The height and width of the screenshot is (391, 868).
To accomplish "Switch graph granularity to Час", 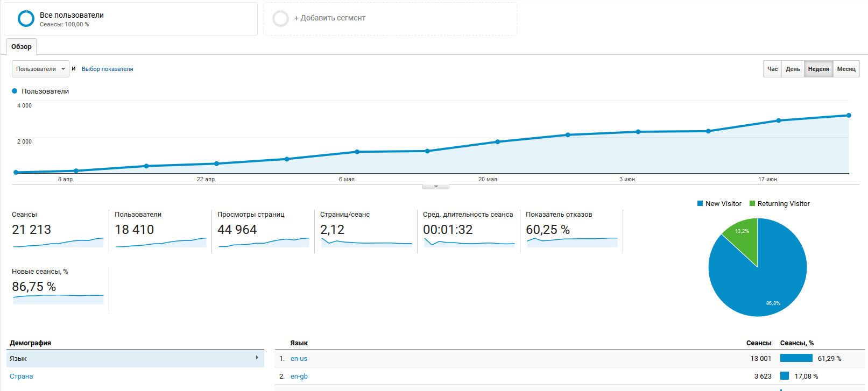I will (x=772, y=69).
